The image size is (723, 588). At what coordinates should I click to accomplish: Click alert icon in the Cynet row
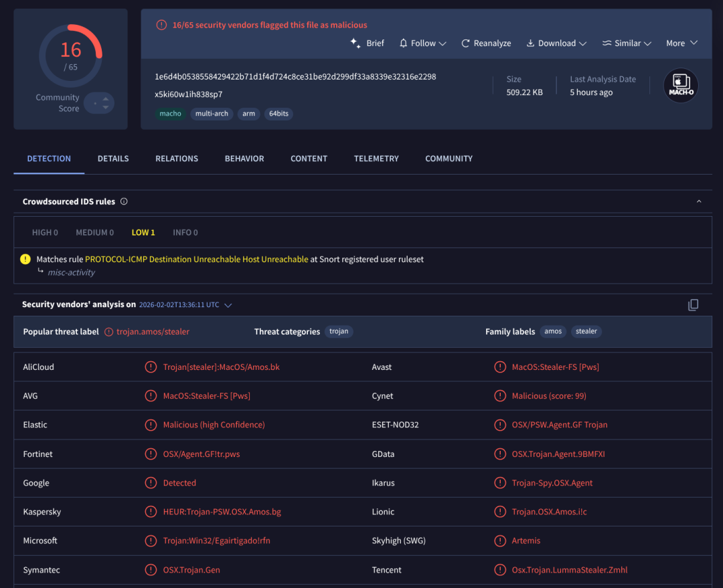pyautogui.click(x=500, y=396)
